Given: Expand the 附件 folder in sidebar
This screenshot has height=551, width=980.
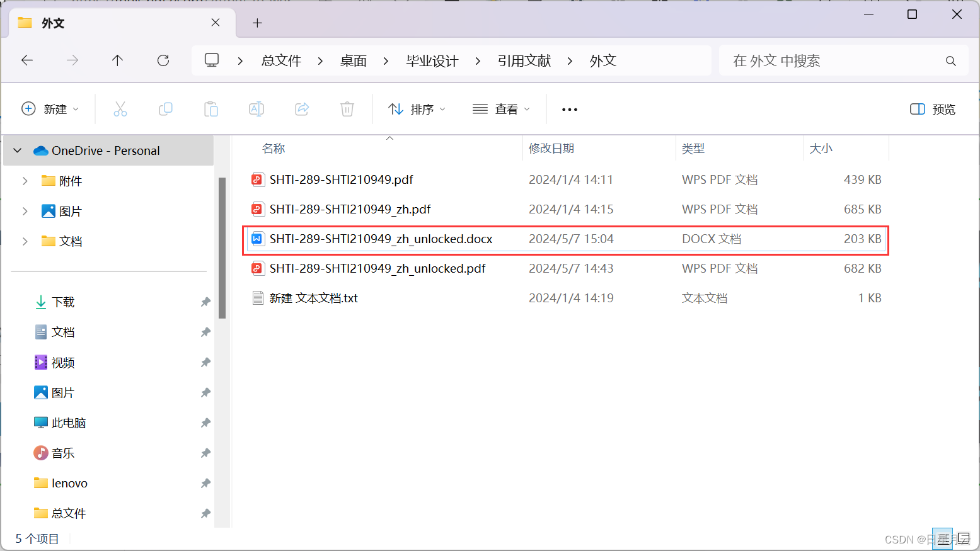Looking at the screenshot, I should pos(25,181).
